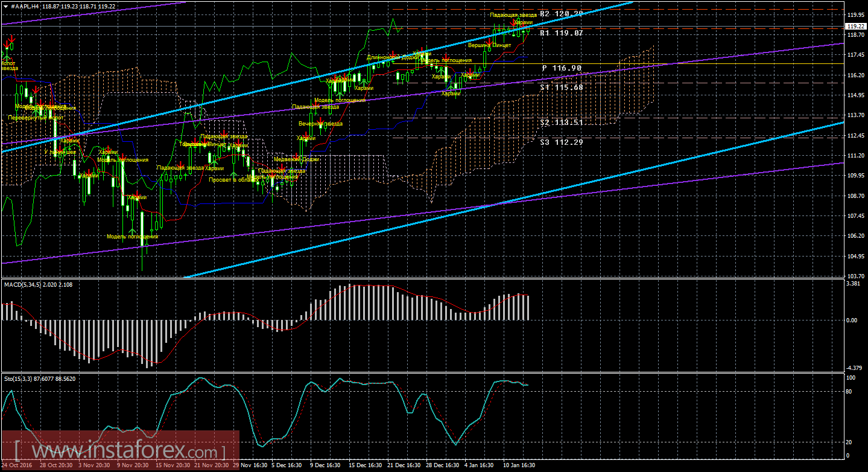The width and height of the screenshot is (868, 472).
Task: Click the P 116.90 pivot label
Action: click(x=562, y=68)
